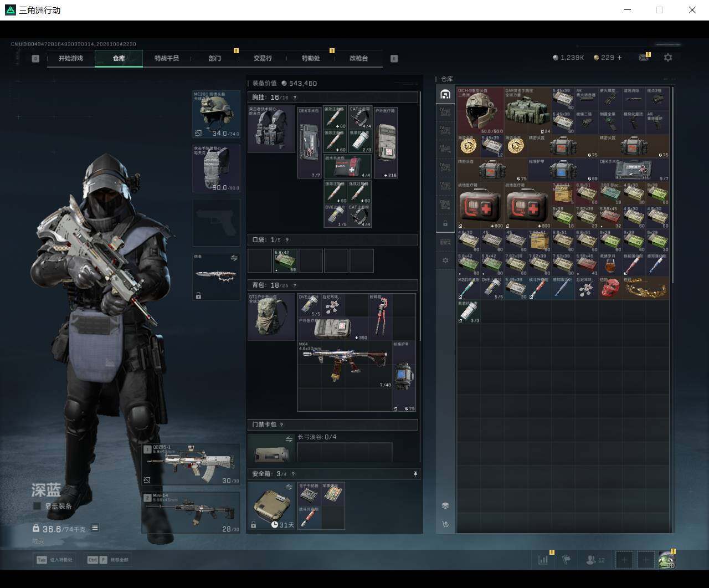
Task: Switch to the 开始游戏 tab
Action: click(71, 58)
